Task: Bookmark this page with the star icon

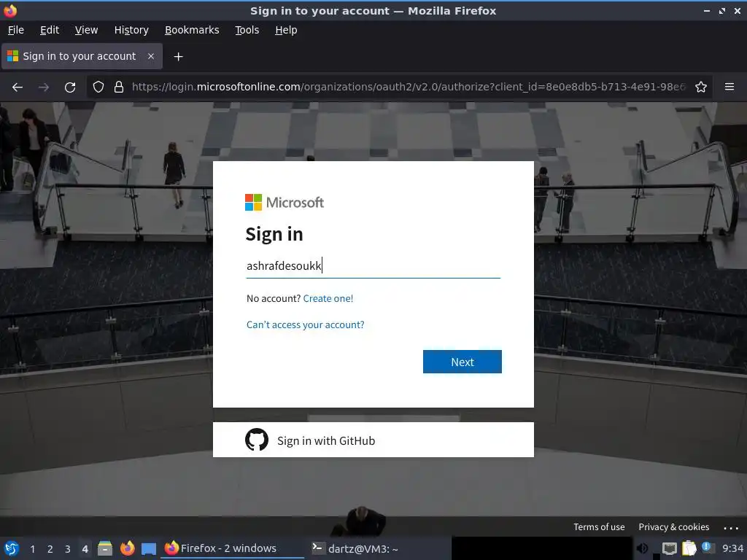Action: pyautogui.click(x=701, y=87)
